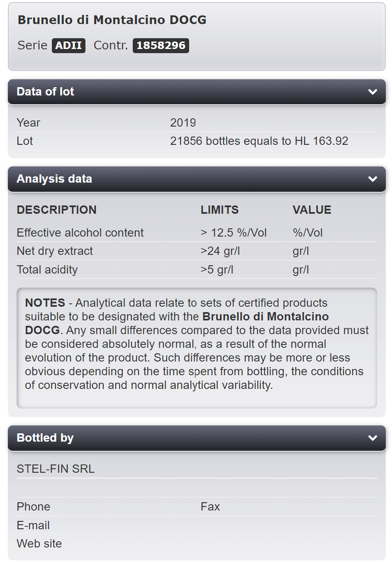The width and height of the screenshot is (392, 562).
Task: Click the Fax field label
Action: (x=210, y=507)
